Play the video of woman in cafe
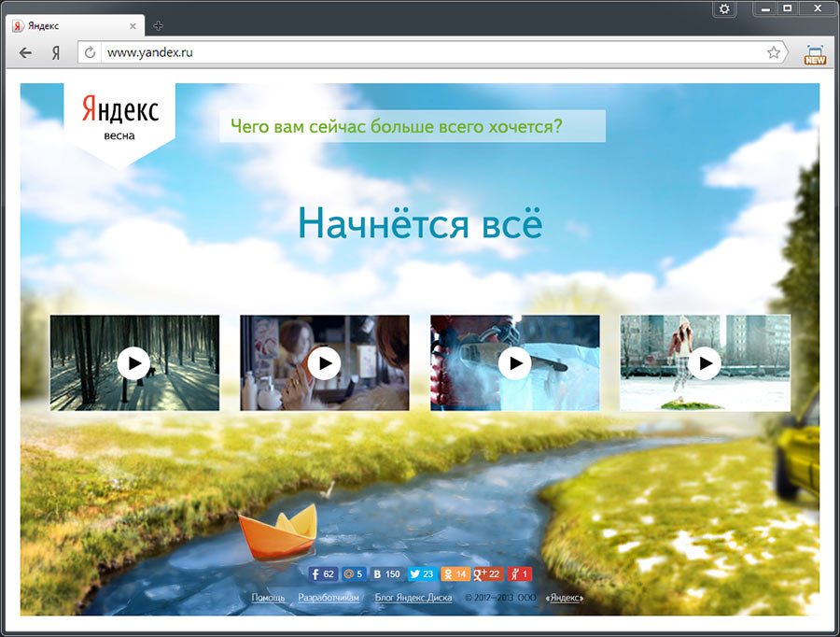This screenshot has height=637, width=840. [x=324, y=363]
